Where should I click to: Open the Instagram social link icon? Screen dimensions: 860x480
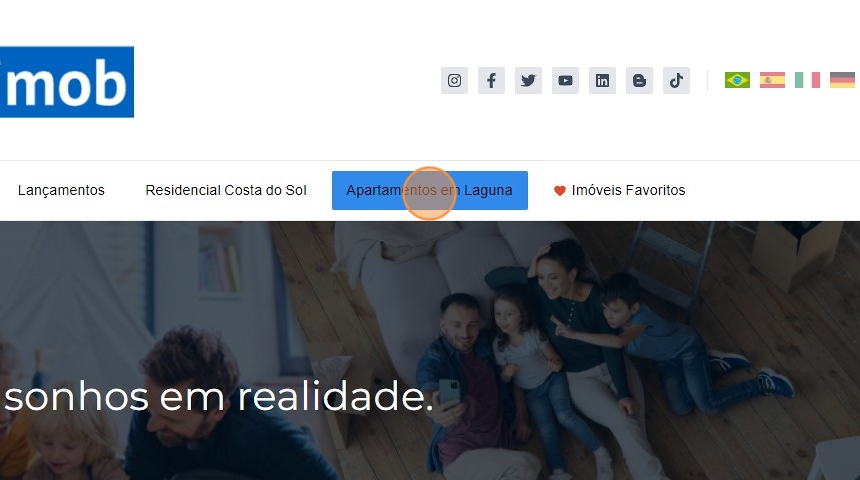454,81
